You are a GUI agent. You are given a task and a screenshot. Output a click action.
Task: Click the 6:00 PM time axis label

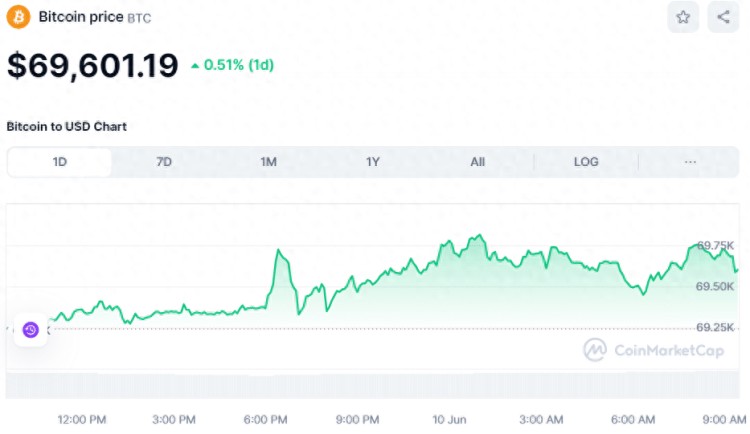265,420
